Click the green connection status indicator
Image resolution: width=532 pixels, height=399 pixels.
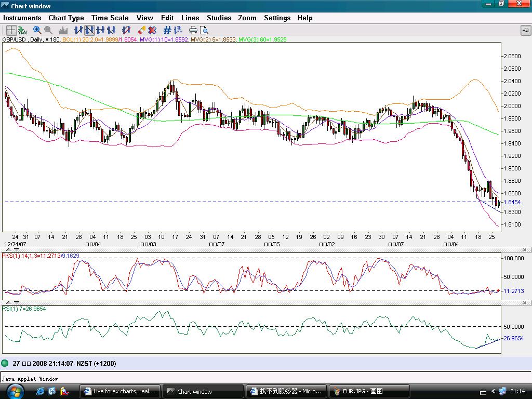5,363
